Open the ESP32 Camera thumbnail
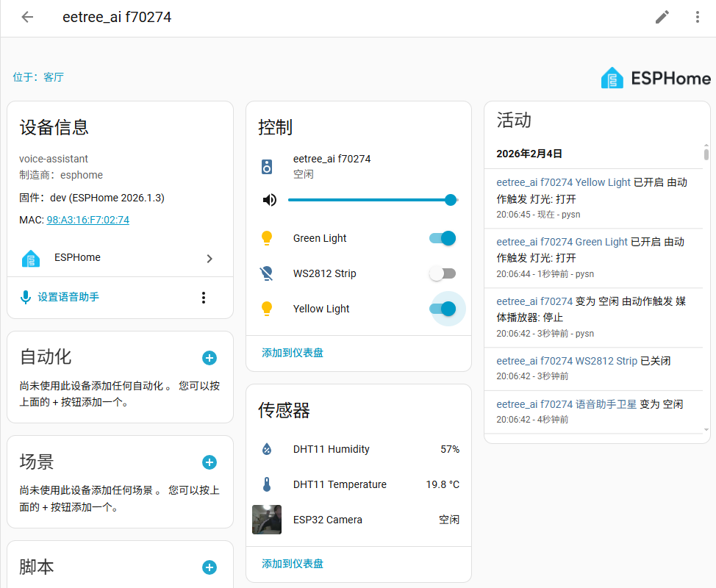Image resolution: width=716 pixels, height=588 pixels. 267,520
